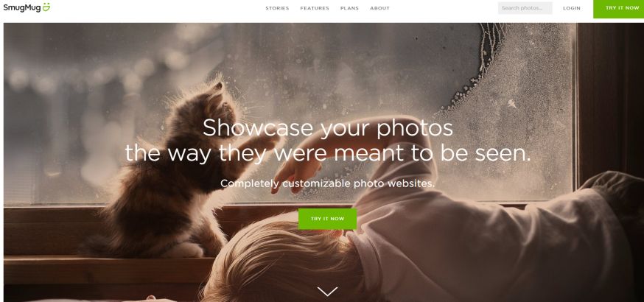Open the Plans navigation link

point(349,8)
